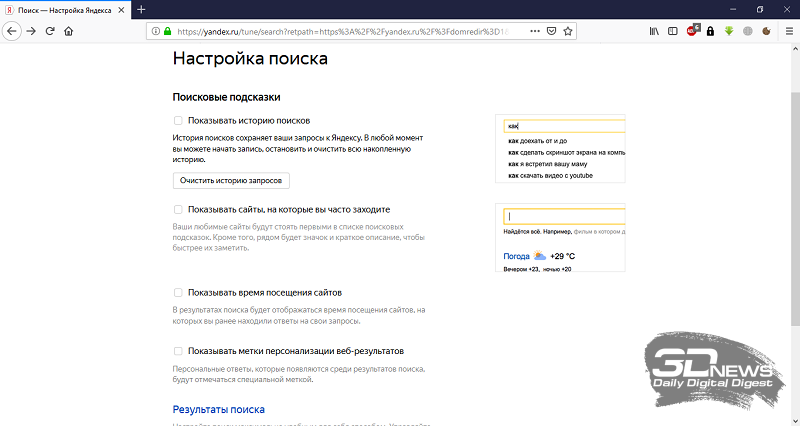Click the grey globe extension icon
800x426 pixels.
pyautogui.click(x=748, y=31)
